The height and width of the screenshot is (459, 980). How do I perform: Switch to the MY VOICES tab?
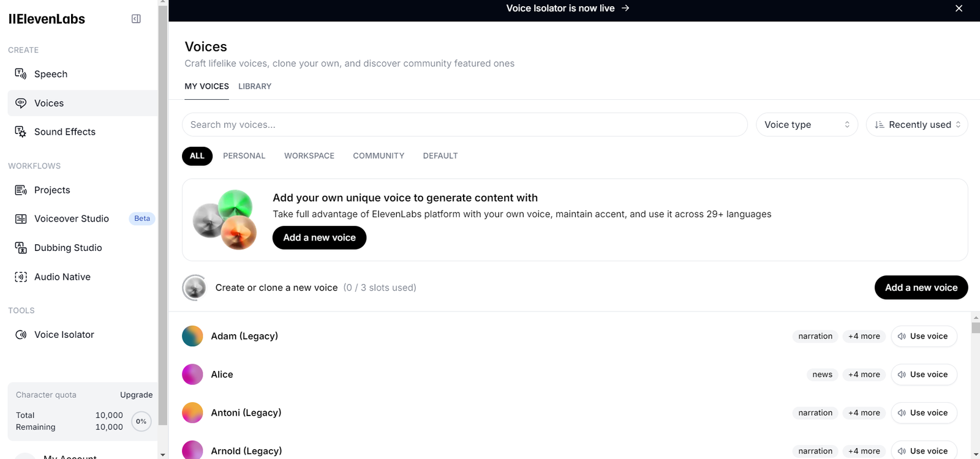206,86
